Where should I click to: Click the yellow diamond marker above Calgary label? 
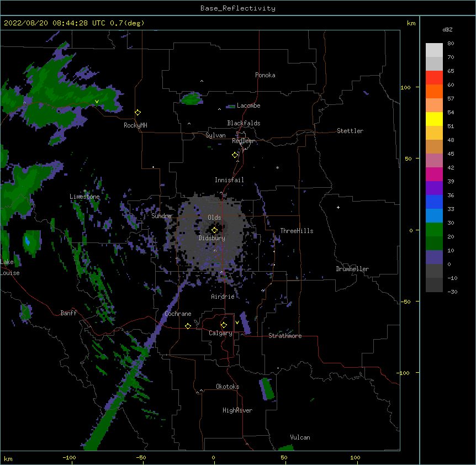click(224, 325)
